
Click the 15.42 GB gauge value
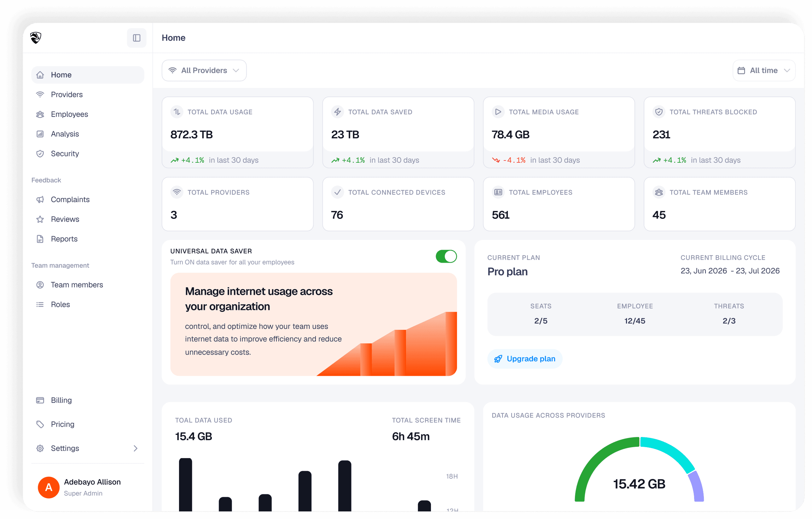point(639,484)
